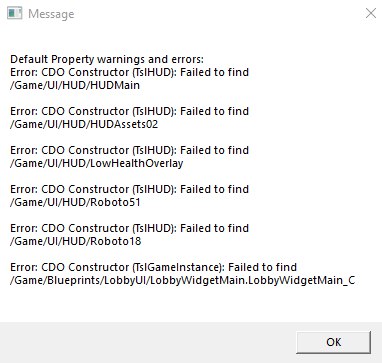Click the error line above LowHealthOverlay path
The image size is (382, 363).
(129, 150)
